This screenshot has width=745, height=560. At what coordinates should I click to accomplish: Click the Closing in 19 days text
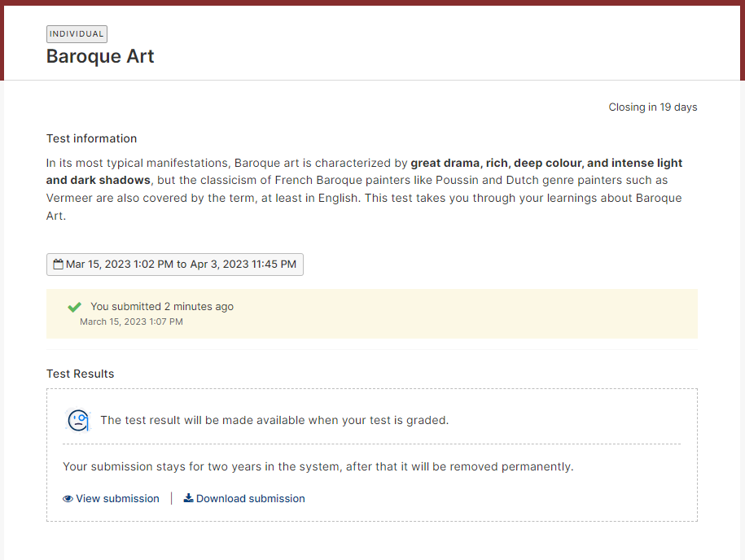click(x=653, y=107)
